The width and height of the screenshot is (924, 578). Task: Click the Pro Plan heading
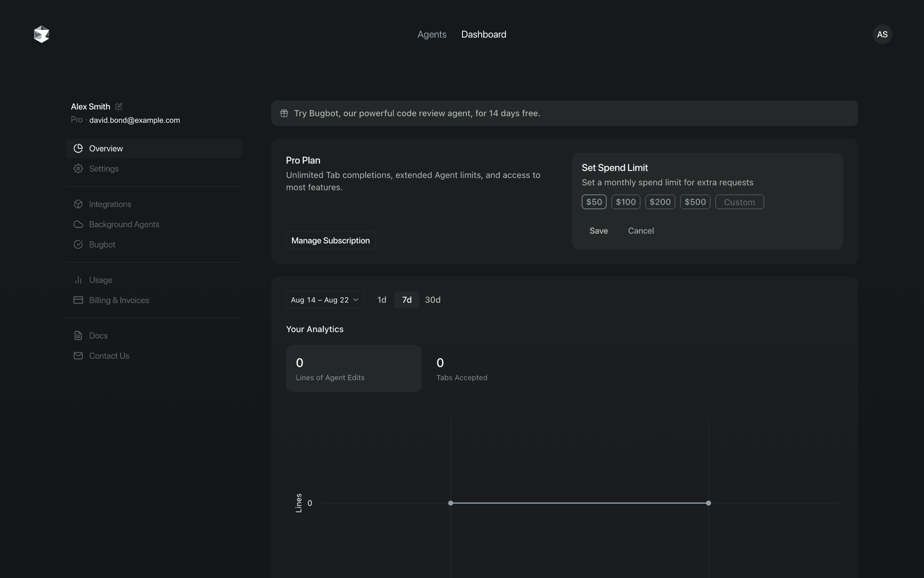click(303, 160)
